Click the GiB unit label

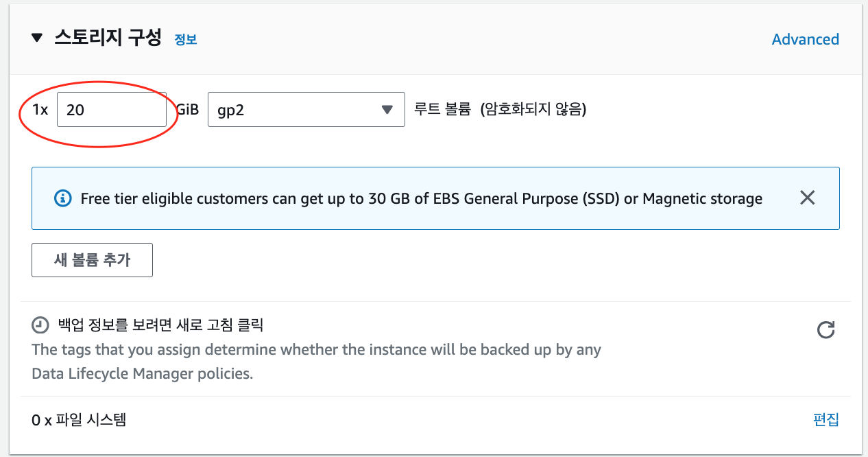coord(187,109)
